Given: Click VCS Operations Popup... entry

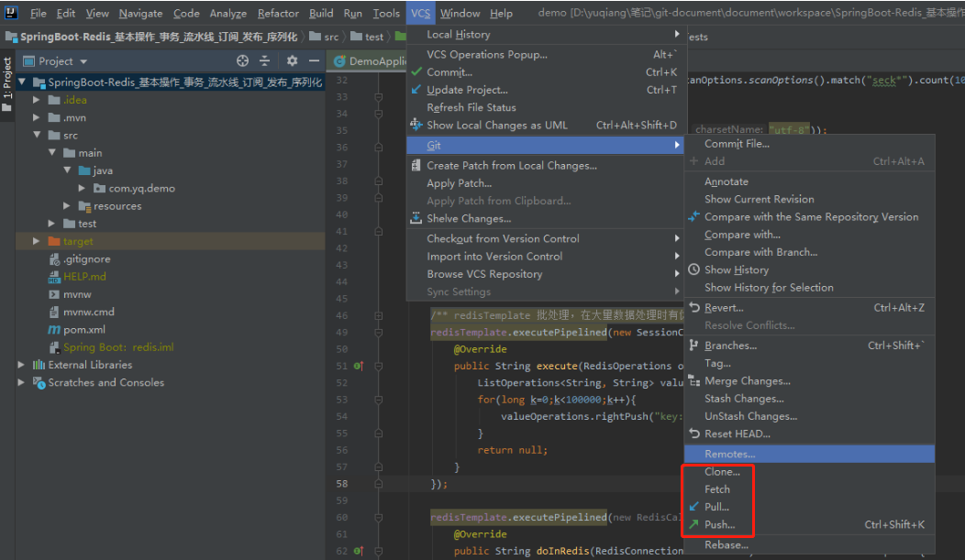Looking at the screenshot, I should click(x=545, y=54).
